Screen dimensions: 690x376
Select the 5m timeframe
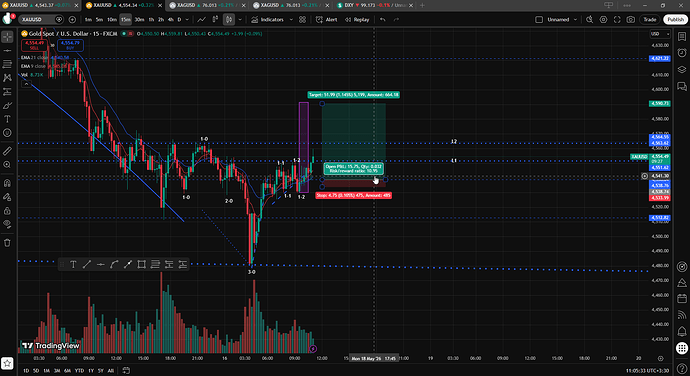99,19
